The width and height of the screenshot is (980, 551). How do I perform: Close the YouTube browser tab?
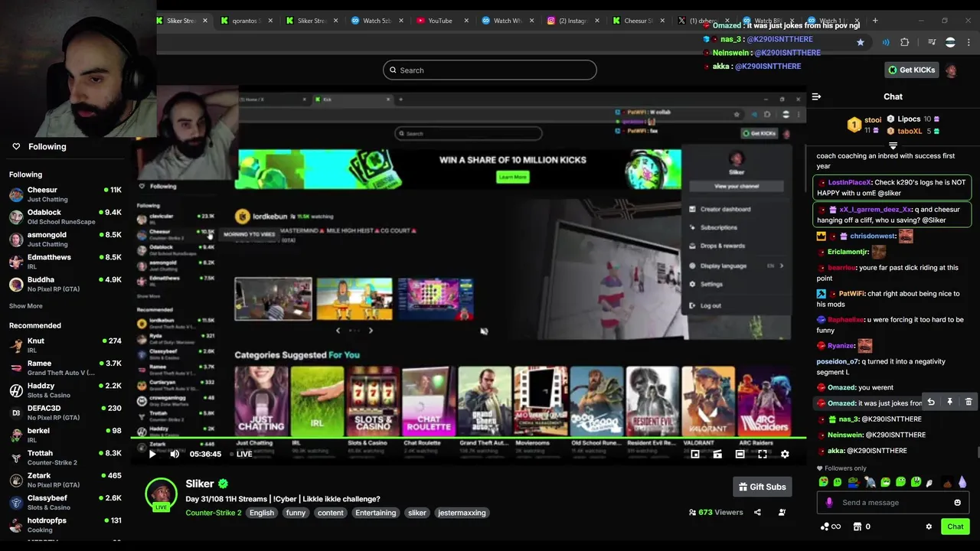click(x=466, y=21)
